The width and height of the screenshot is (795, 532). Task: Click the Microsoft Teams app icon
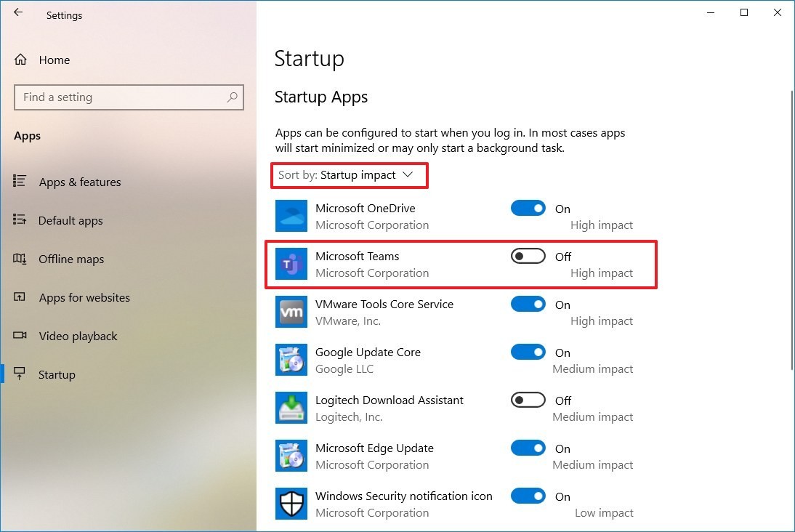291,264
